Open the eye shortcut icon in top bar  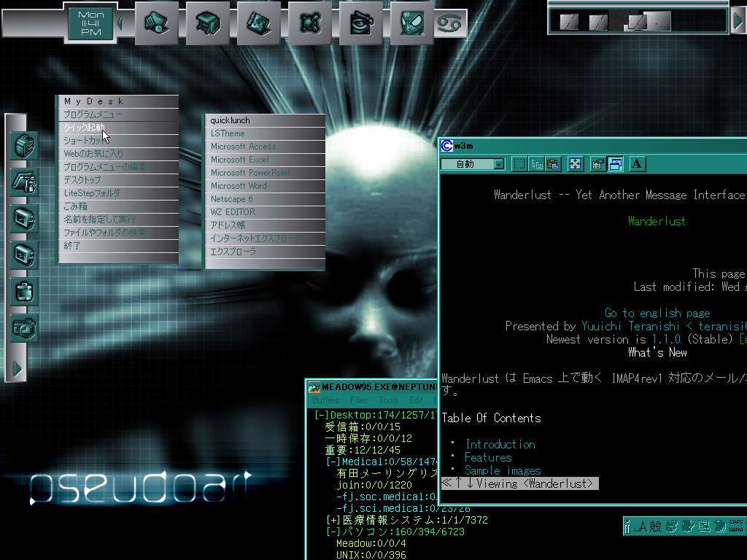point(360,23)
